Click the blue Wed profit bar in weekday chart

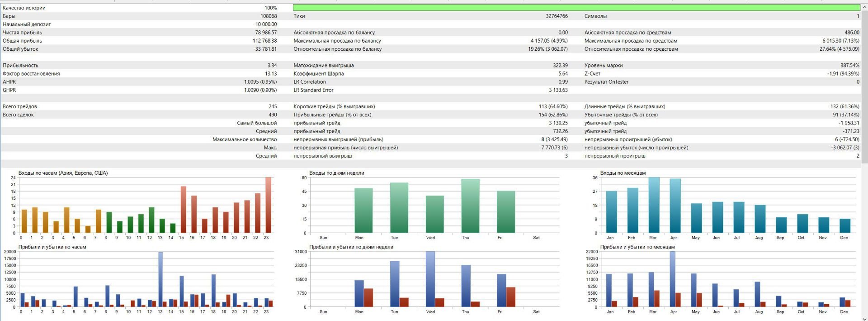[430, 279]
